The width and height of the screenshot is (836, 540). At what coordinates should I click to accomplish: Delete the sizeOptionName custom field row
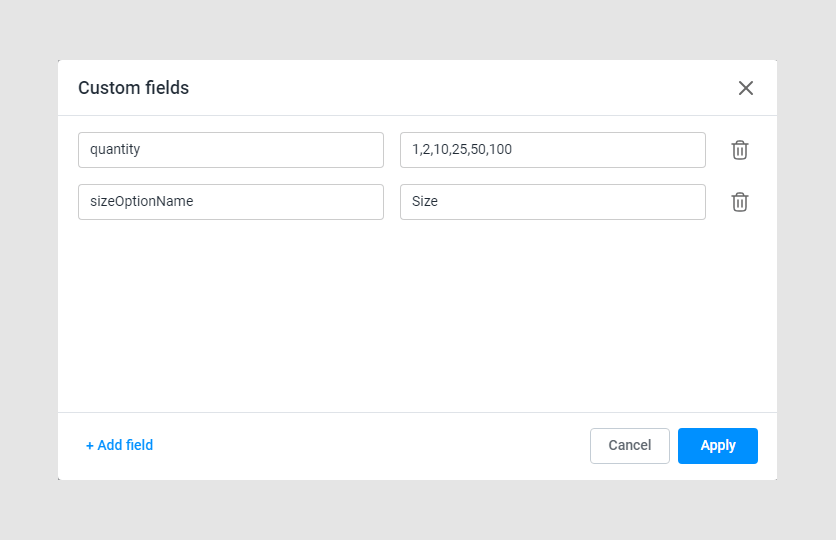coord(739,202)
